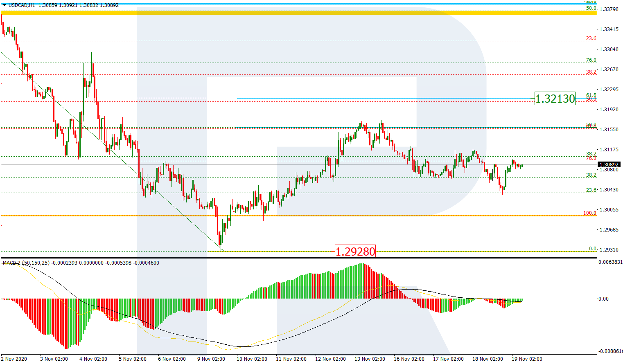This screenshot has width=623, height=364.
Task: Click the 17 Nov 02:00 date label
Action: [x=448, y=359]
